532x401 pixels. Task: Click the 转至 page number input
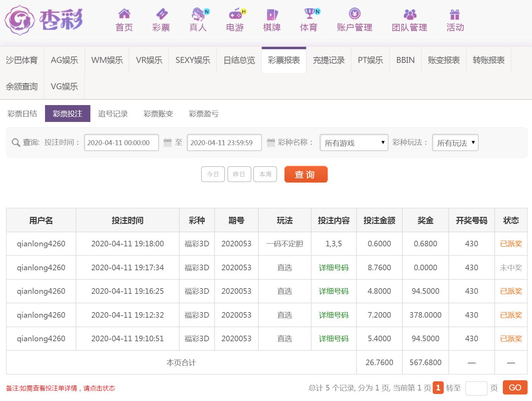coord(476,388)
